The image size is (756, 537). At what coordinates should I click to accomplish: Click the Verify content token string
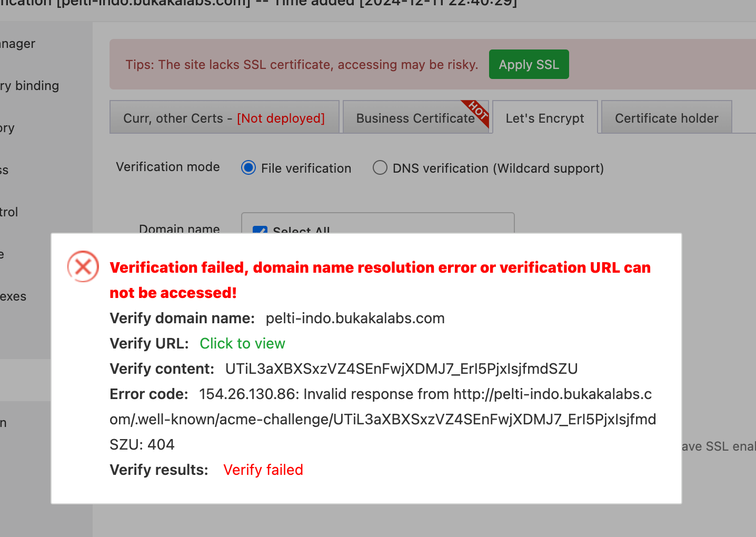click(x=401, y=369)
